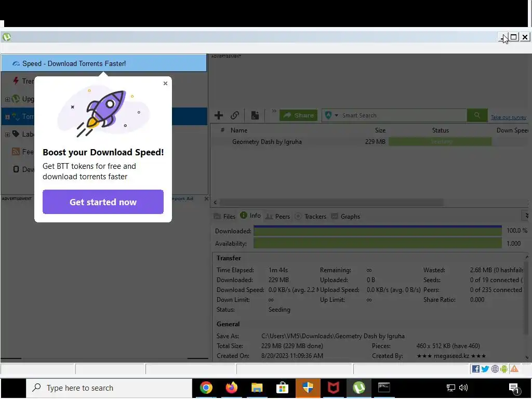The image size is (532, 399).
Task: Click the globe web icon in status bar
Action: tap(495, 369)
